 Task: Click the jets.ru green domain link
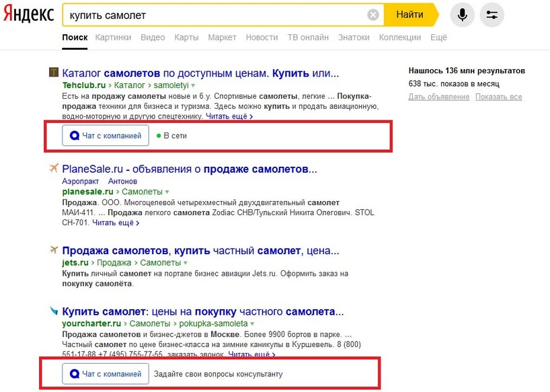[75, 263]
